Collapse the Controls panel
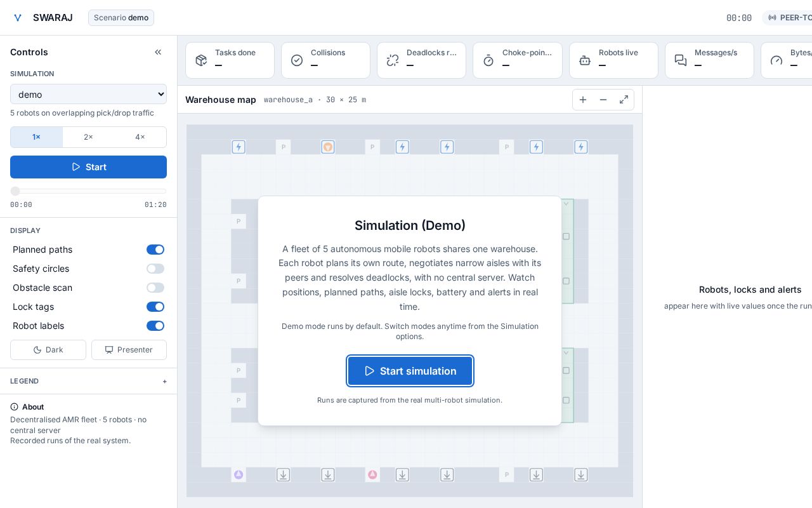The image size is (812, 508). coord(158,52)
